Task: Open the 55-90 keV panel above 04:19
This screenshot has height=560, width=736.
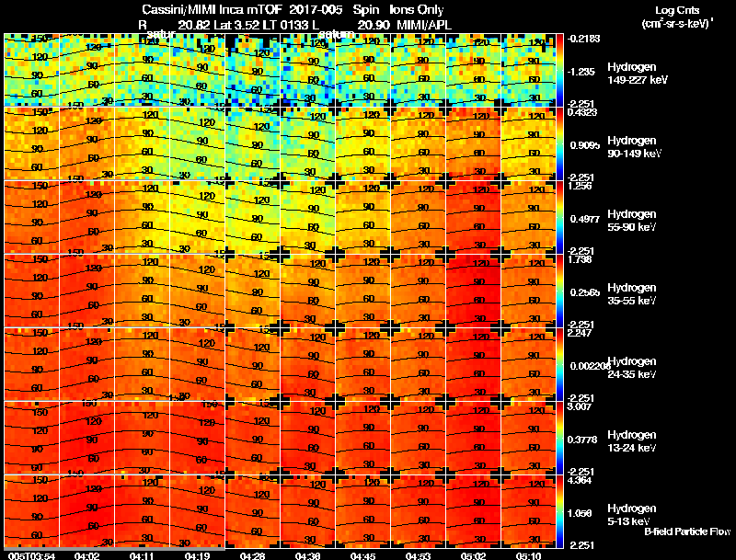Action: pyautogui.click(x=197, y=217)
